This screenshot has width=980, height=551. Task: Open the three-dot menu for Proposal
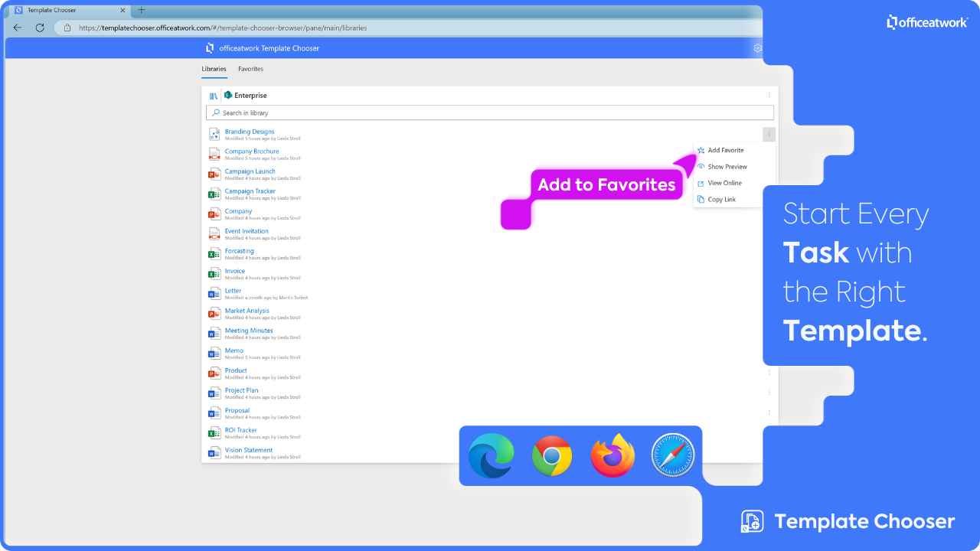pyautogui.click(x=769, y=412)
